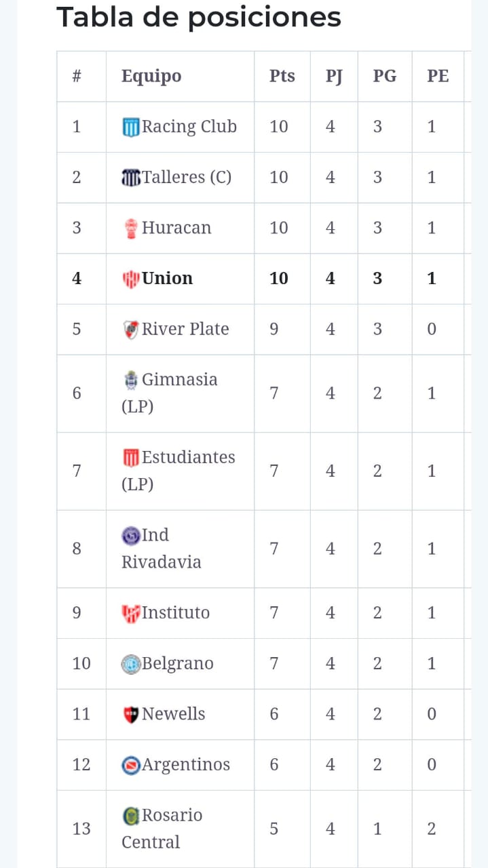Click the Tabla de posiciones heading
Viewport: 488px width, 868px height.
tap(198, 17)
